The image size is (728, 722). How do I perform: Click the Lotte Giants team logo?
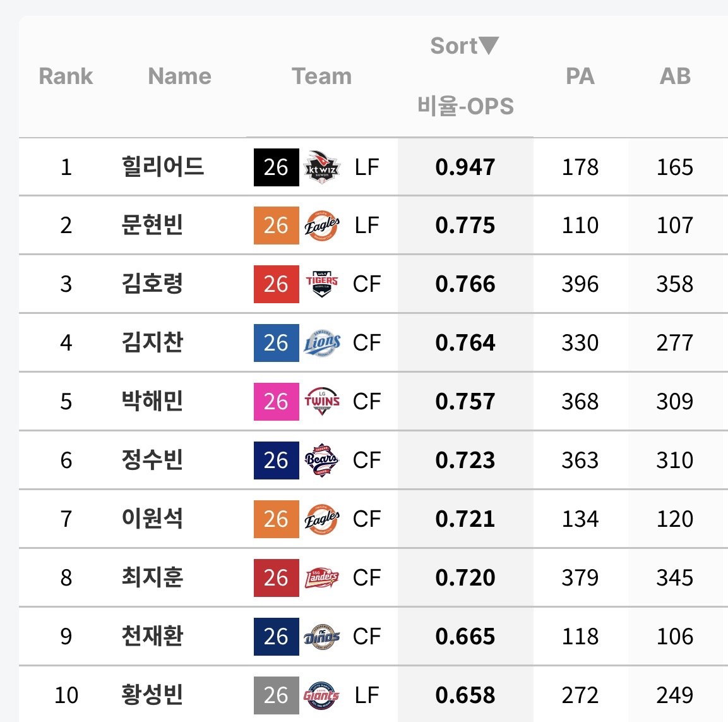[x=322, y=695]
